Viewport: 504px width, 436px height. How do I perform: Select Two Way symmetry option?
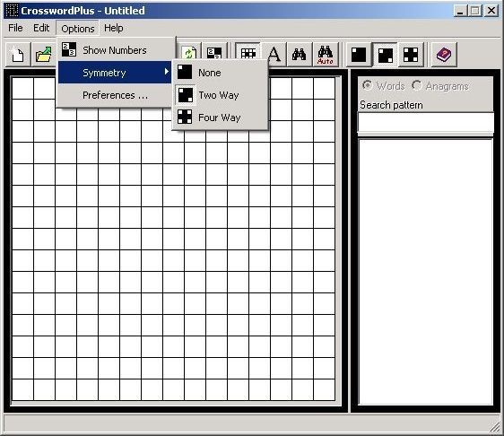pos(221,95)
